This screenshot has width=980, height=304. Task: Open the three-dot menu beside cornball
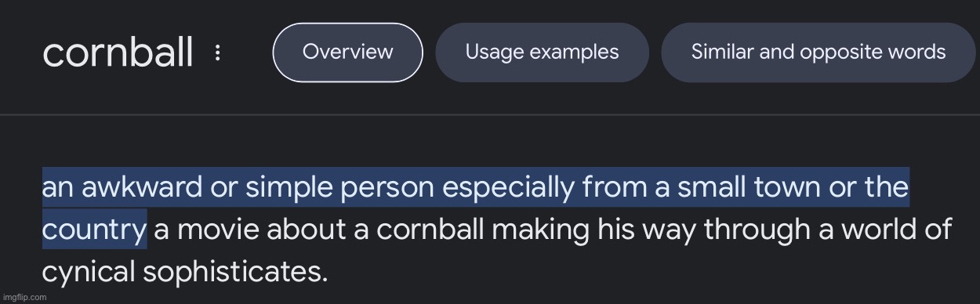click(218, 53)
